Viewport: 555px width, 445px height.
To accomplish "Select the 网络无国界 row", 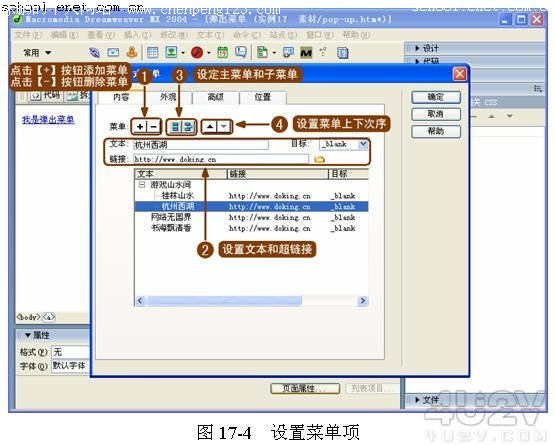I will [251, 217].
